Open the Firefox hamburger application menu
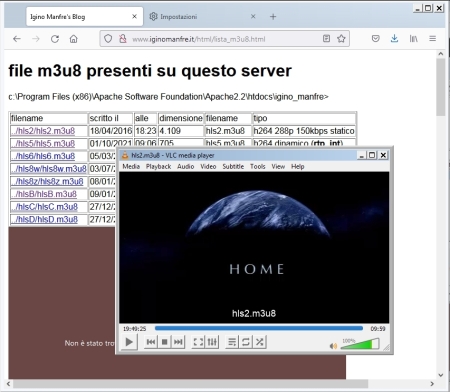 (x=432, y=39)
